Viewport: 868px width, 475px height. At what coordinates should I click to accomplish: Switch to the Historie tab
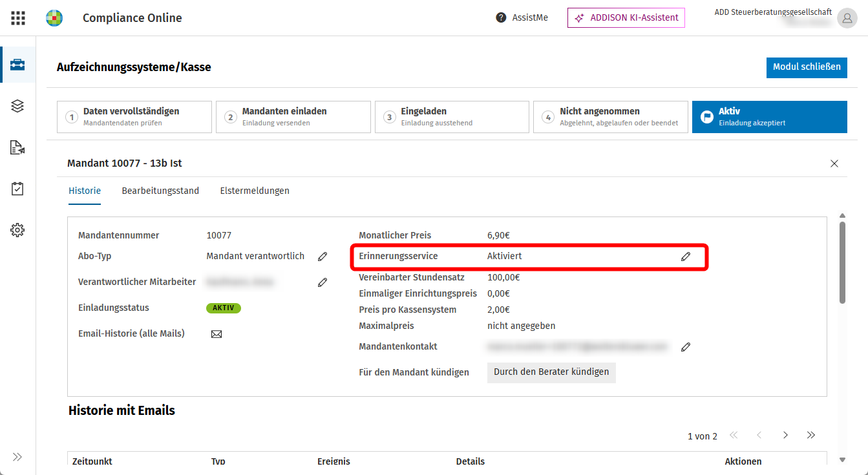85,191
